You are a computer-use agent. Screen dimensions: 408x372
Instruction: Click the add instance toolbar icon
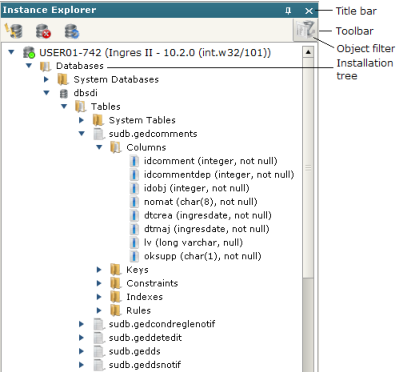(14, 31)
